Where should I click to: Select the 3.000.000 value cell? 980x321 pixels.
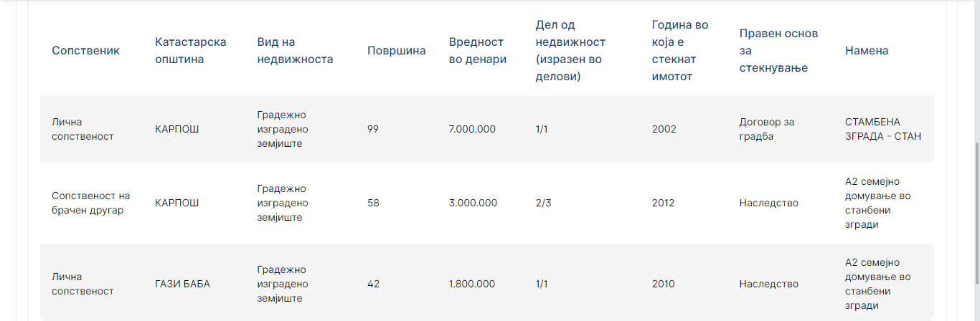coord(473,203)
